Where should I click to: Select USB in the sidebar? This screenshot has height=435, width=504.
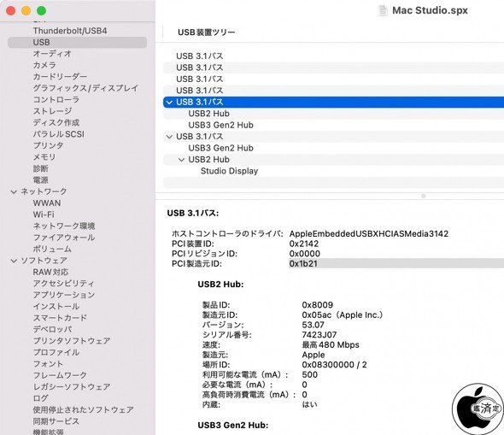(77, 43)
